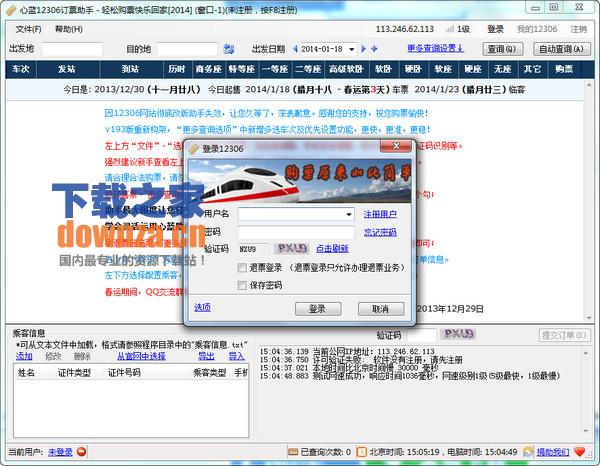Go to previous departure date arrow
The width and height of the screenshot is (600, 466).
295,49
